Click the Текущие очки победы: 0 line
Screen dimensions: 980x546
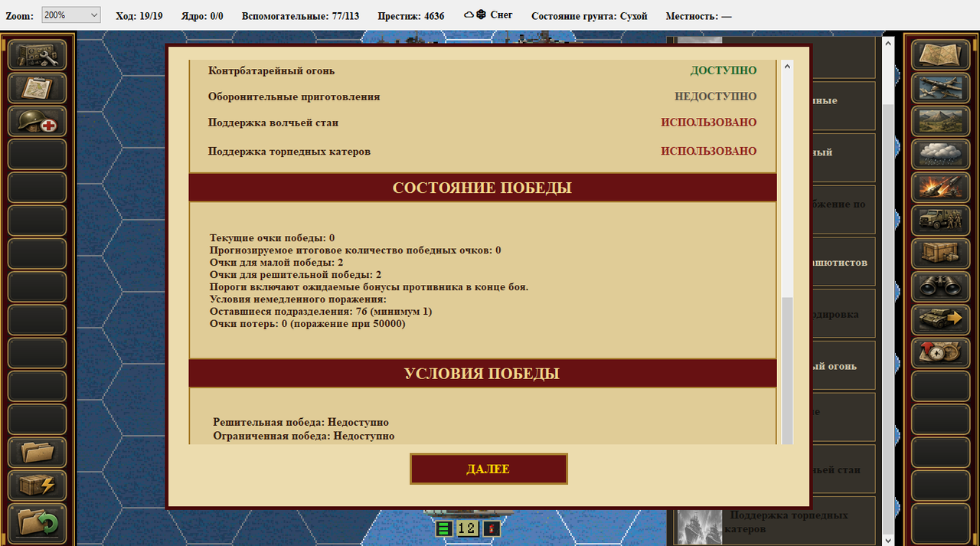coord(272,238)
